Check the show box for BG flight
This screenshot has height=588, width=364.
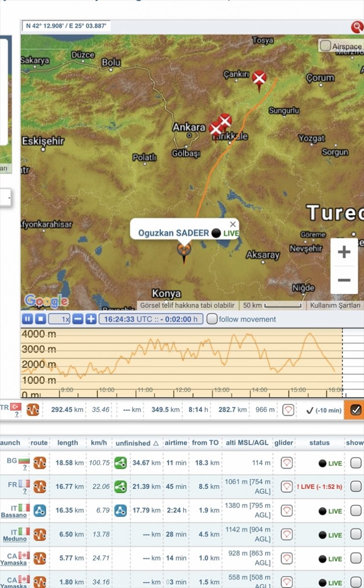(355, 463)
